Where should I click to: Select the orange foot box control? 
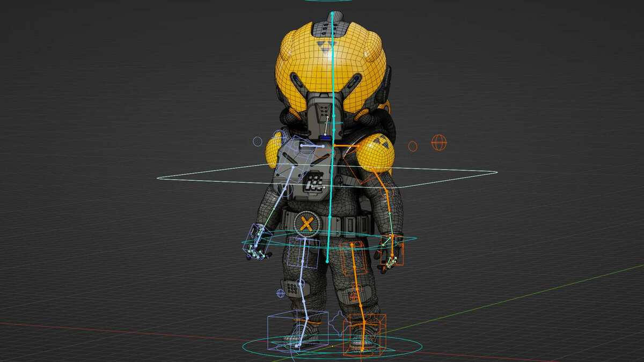(365, 335)
